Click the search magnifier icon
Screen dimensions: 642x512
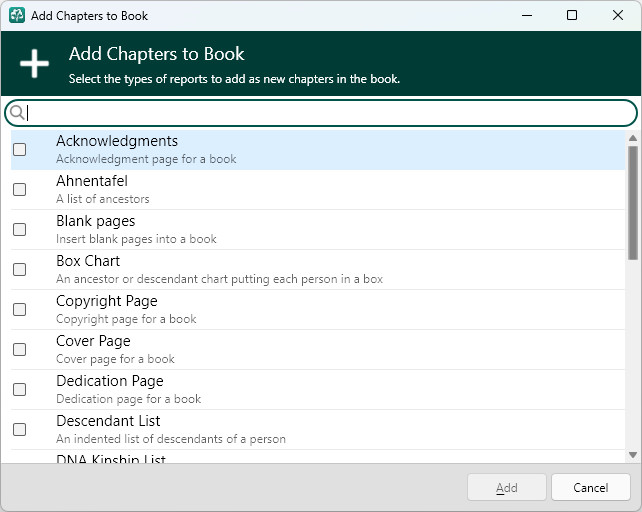pos(17,112)
